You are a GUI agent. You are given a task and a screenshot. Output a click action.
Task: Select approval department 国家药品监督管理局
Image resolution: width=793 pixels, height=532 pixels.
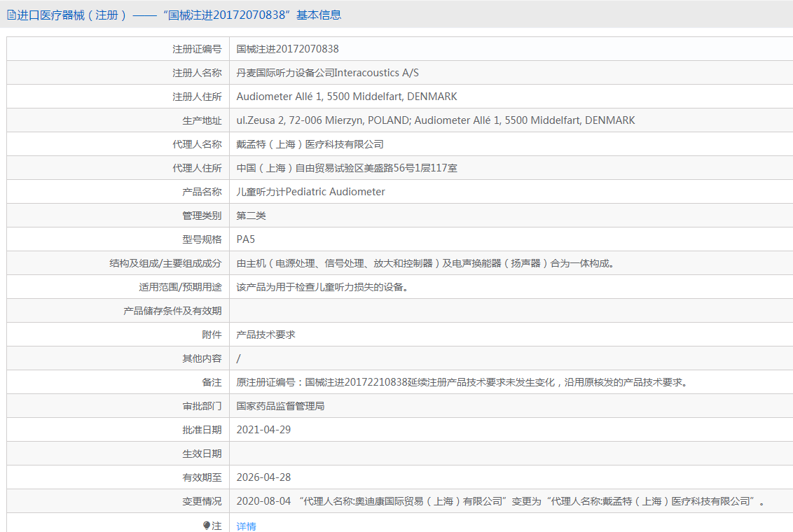[x=280, y=406]
